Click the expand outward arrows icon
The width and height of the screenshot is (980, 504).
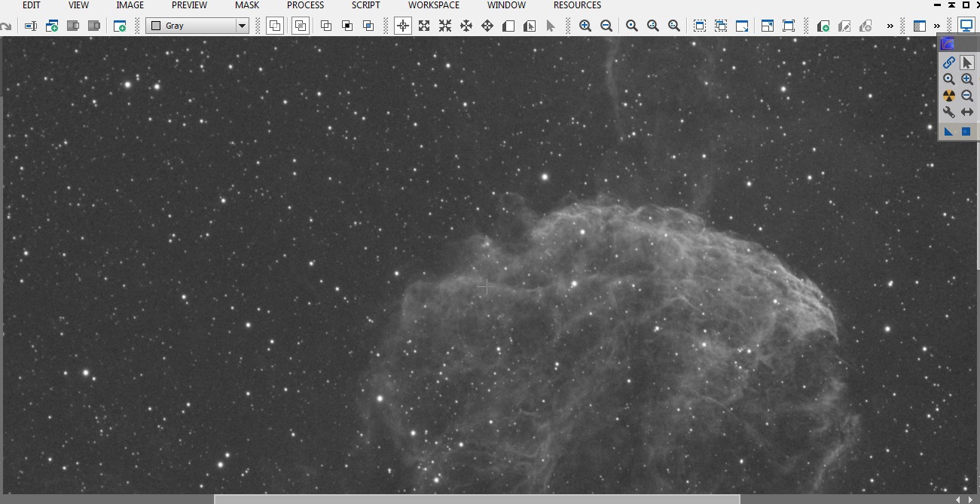point(424,26)
